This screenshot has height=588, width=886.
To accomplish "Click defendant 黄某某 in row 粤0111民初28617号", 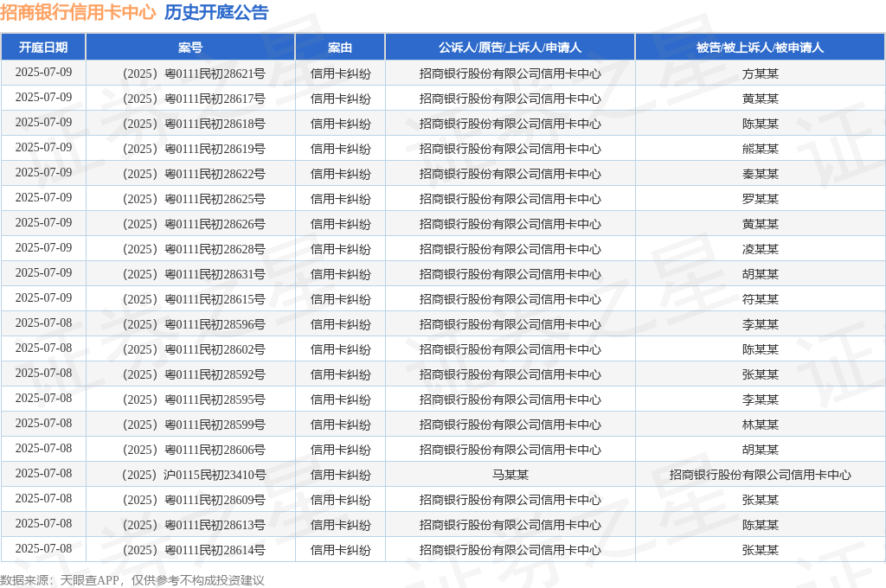I will [760, 99].
